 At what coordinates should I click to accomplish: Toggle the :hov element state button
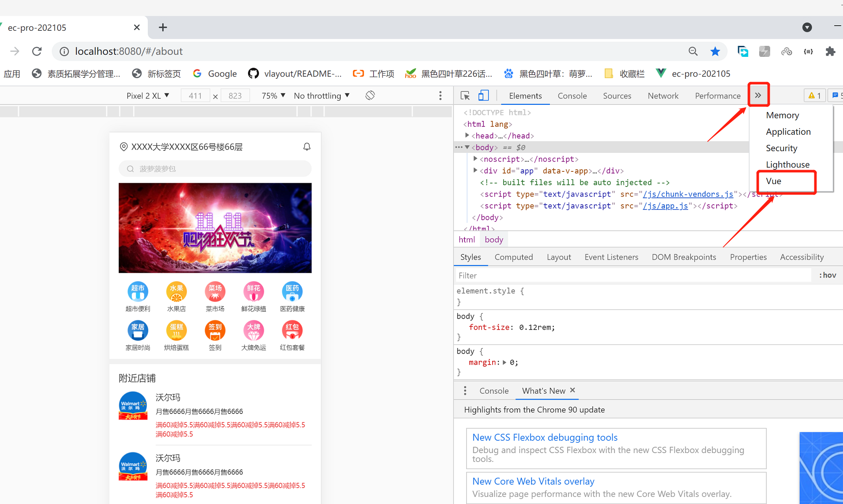click(827, 275)
